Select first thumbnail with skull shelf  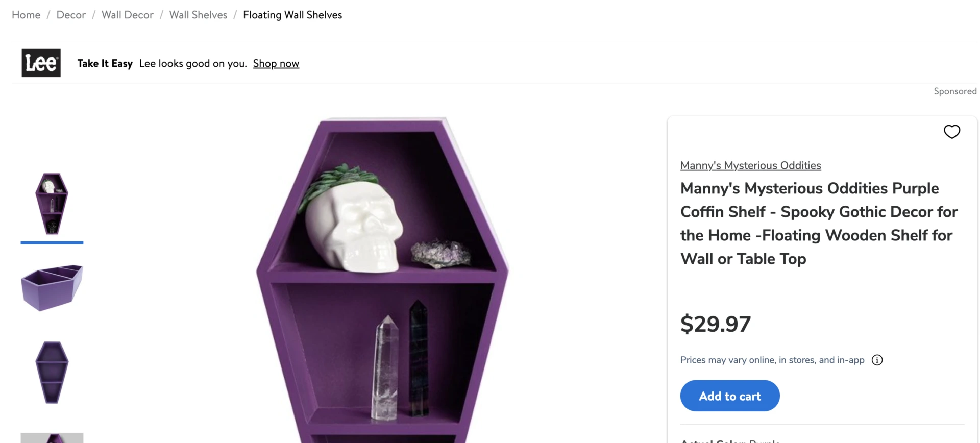52,204
